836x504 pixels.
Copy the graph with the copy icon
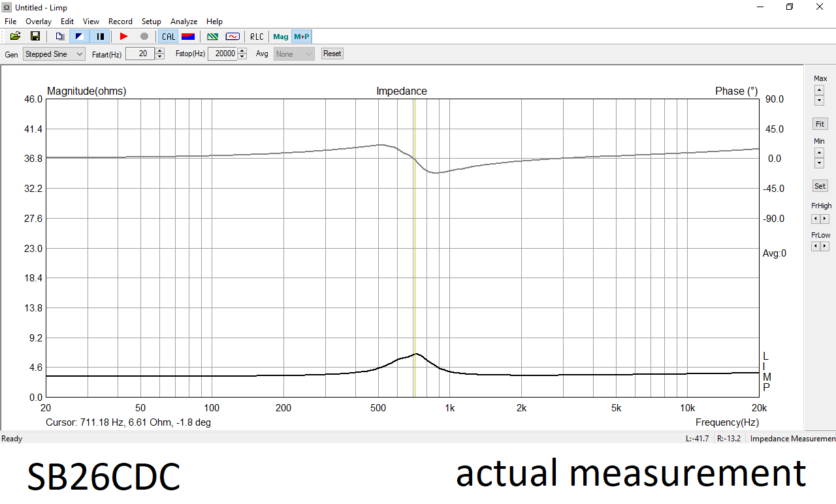[x=59, y=37]
